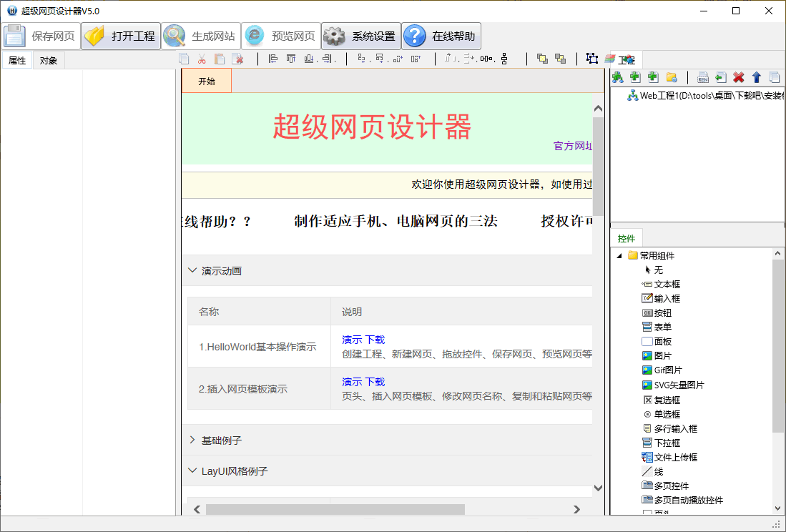Select the 文本框 control
This screenshot has width=786, height=532.
click(x=661, y=284)
